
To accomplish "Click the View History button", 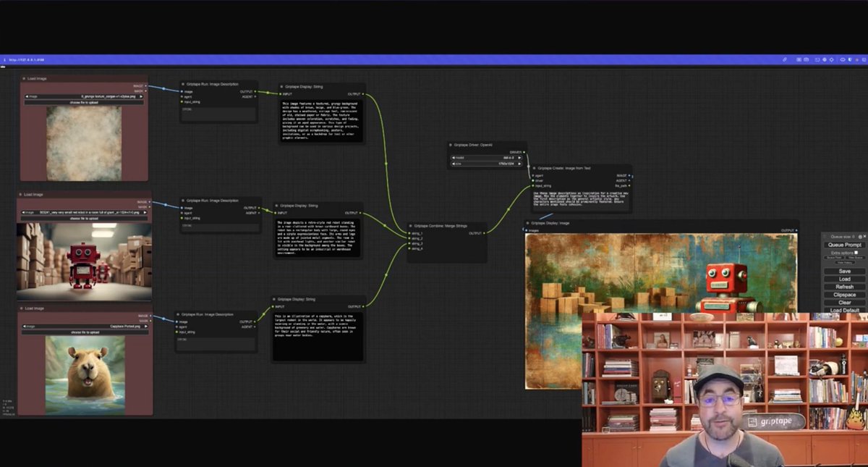I will pyautogui.click(x=844, y=262).
